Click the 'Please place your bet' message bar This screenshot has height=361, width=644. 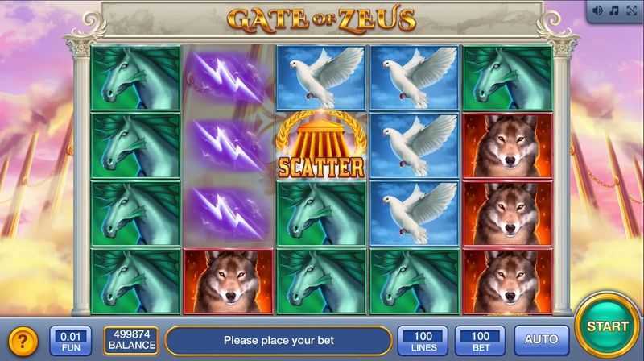pyautogui.click(x=278, y=341)
